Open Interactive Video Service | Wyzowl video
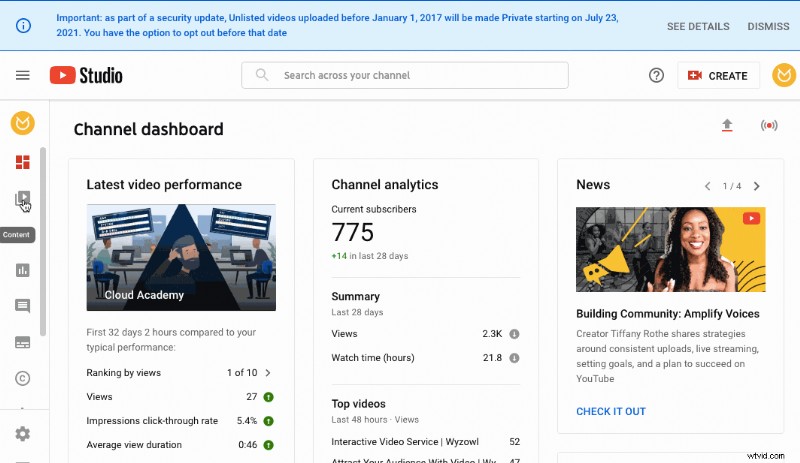Viewport: 800px width, 463px height. [x=405, y=442]
